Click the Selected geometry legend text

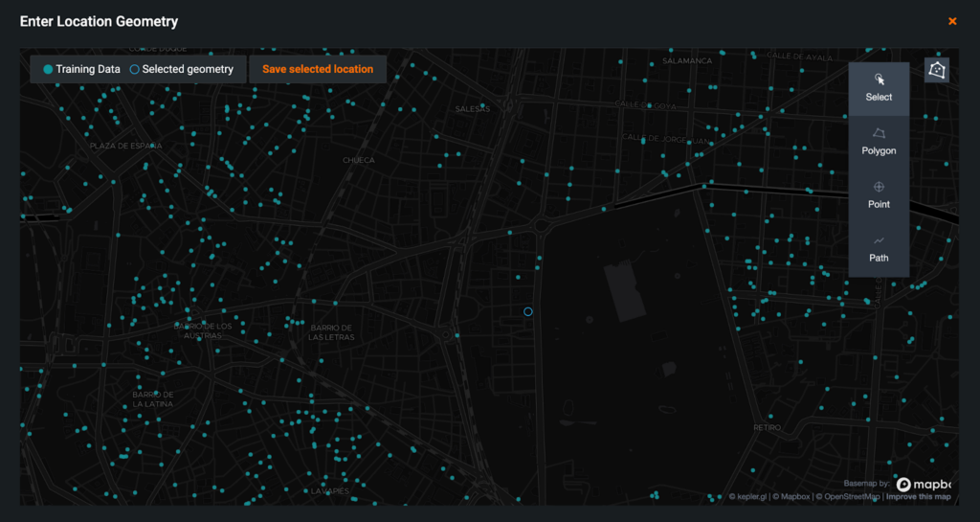tap(188, 69)
